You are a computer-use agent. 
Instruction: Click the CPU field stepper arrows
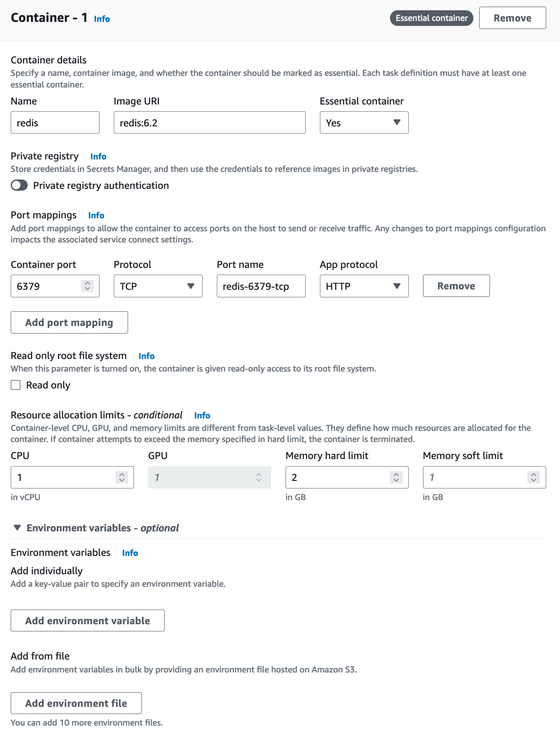point(121,477)
